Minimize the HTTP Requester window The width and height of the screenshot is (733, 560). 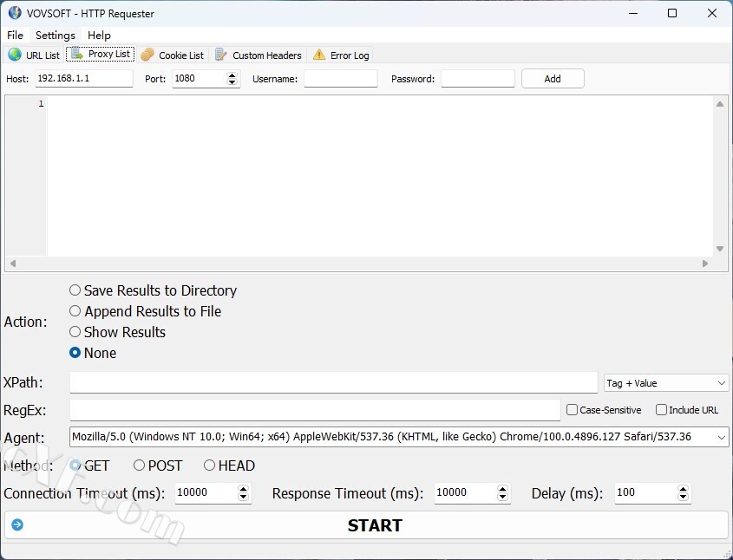click(x=633, y=13)
